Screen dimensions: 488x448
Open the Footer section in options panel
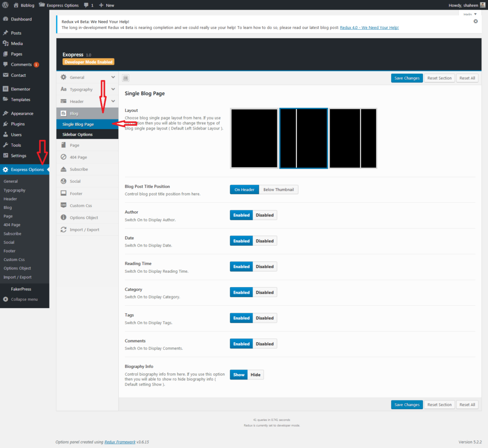[87, 193]
